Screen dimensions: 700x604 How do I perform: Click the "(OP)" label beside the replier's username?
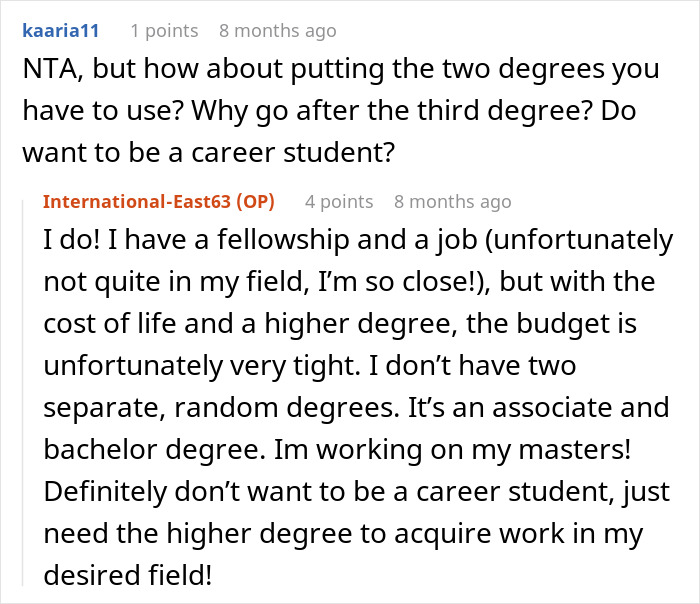click(x=257, y=202)
